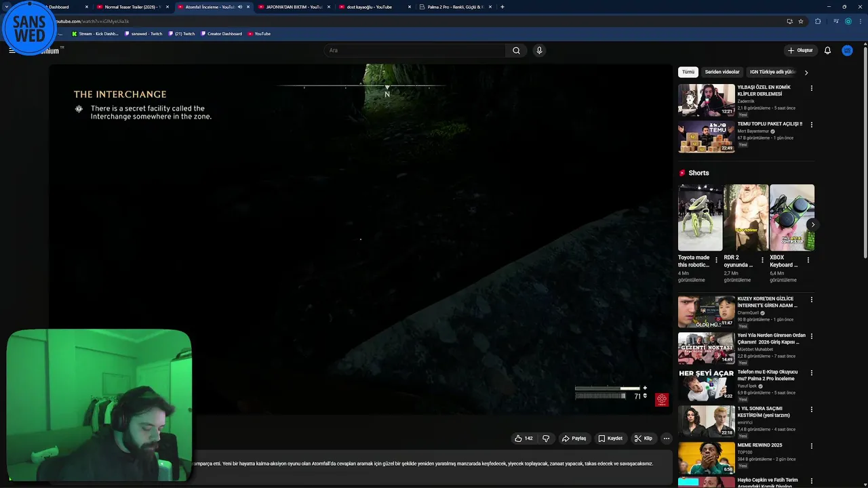Screen dimensions: 868x488
Task: Open TEMU TOPLU PAKET AÇILIŞI thumbnail
Action: [707, 137]
